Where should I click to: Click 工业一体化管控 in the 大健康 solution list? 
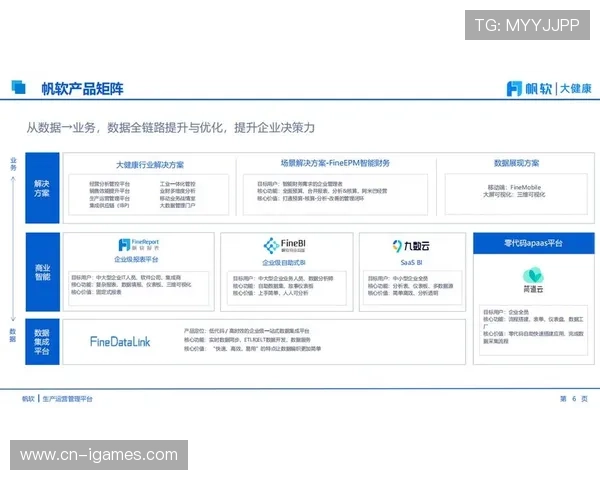[x=178, y=184]
